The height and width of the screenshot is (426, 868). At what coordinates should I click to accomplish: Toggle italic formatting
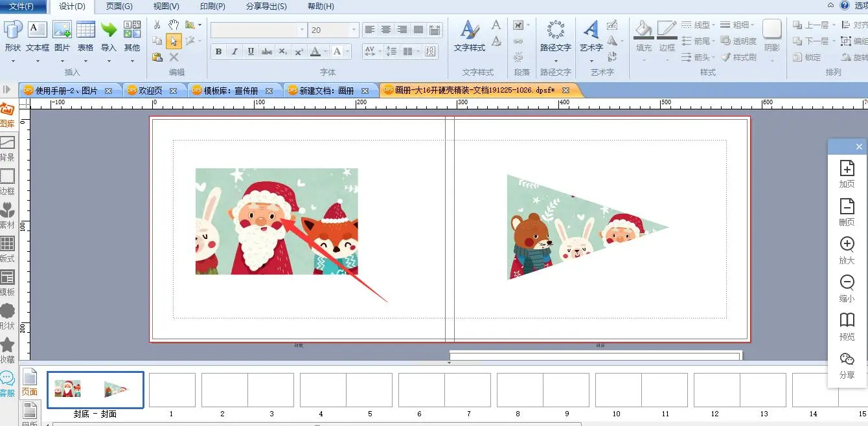click(x=234, y=52)
